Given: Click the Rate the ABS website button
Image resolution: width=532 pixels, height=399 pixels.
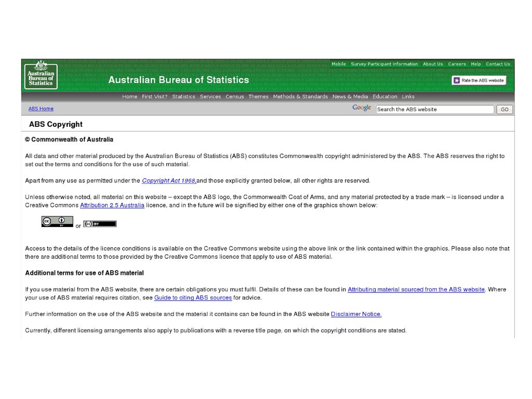Looking at the screenshot, I should [479, 81].
